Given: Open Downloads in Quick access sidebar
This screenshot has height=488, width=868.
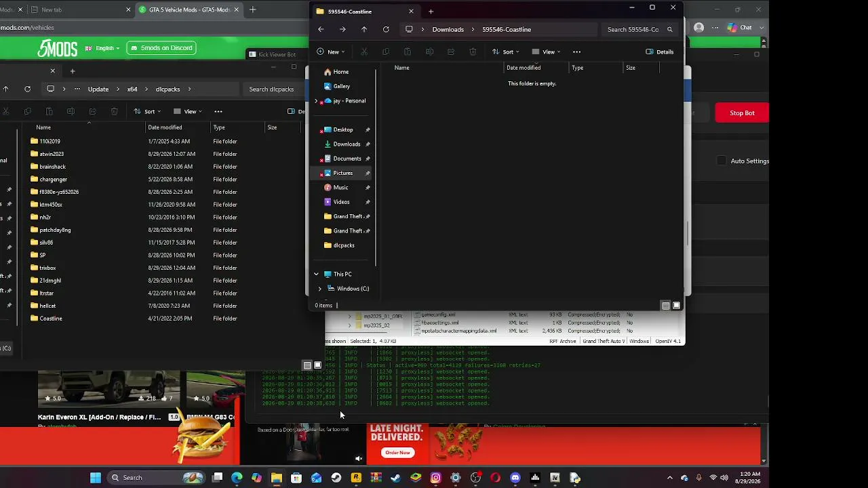Looking at the screenshot, I should 347,144.
